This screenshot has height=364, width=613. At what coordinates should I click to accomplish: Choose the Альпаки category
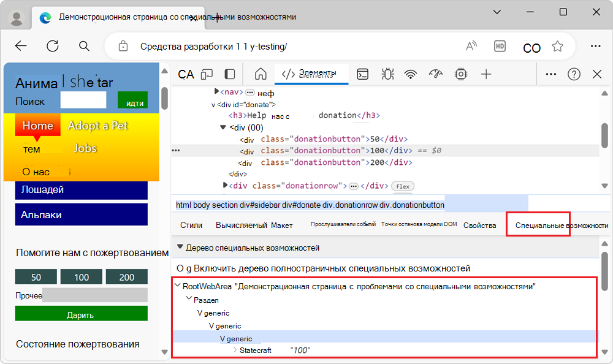82,214
